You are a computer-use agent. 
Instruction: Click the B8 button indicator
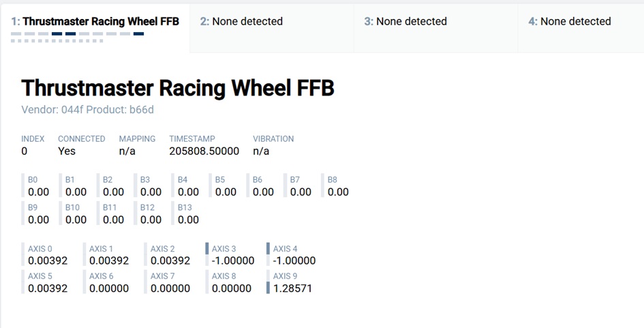coord(337,186)
